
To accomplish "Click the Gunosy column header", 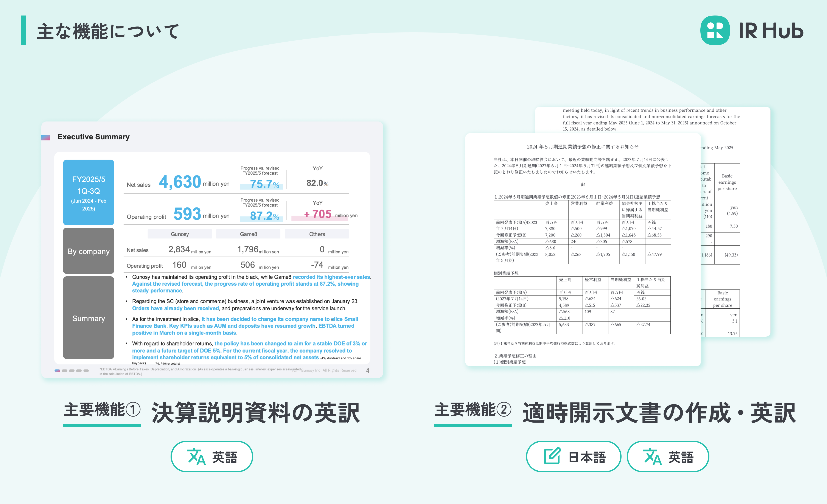I will (180, 234).
